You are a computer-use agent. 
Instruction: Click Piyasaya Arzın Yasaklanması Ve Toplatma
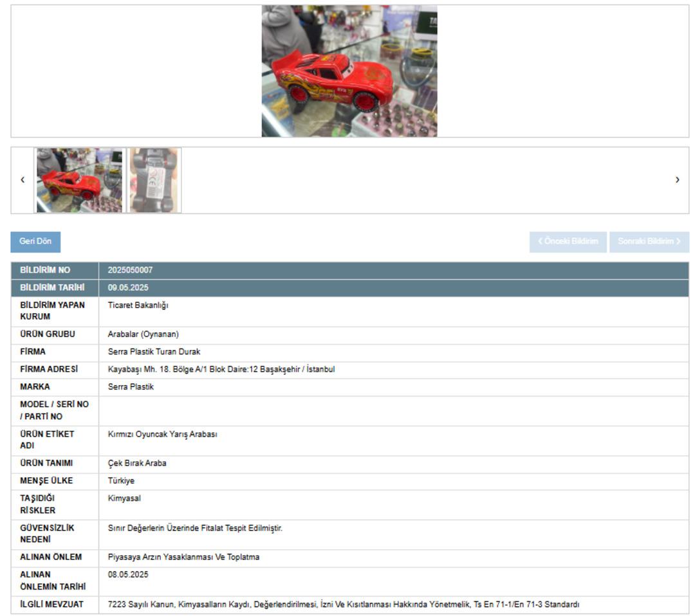[x=183, y=557]
